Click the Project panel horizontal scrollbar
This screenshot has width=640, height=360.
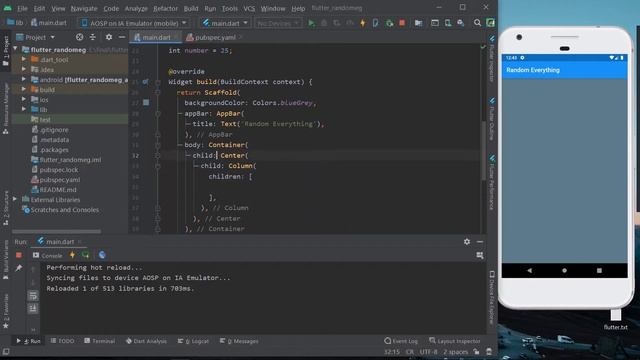(x=57, y=231)
